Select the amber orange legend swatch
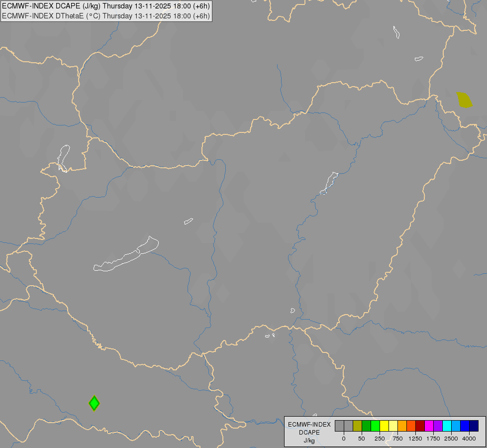The height and width of the screenshot is (448, 487). click(402, 426)
